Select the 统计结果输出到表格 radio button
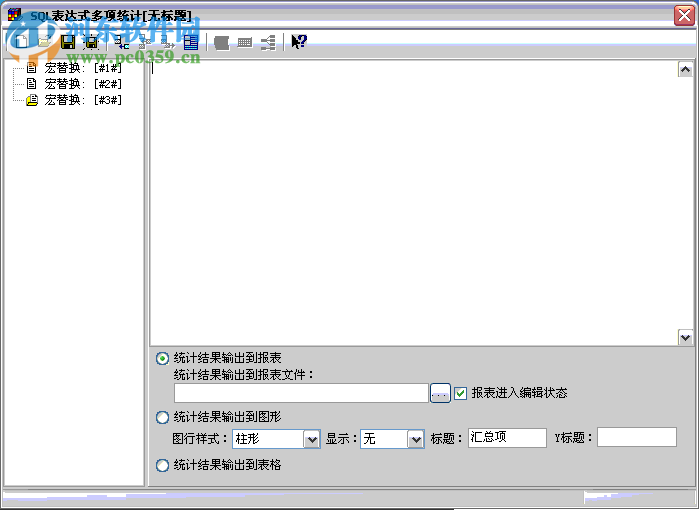The width and height of the screenshot is (699, 510). click(x=162, y=465)
